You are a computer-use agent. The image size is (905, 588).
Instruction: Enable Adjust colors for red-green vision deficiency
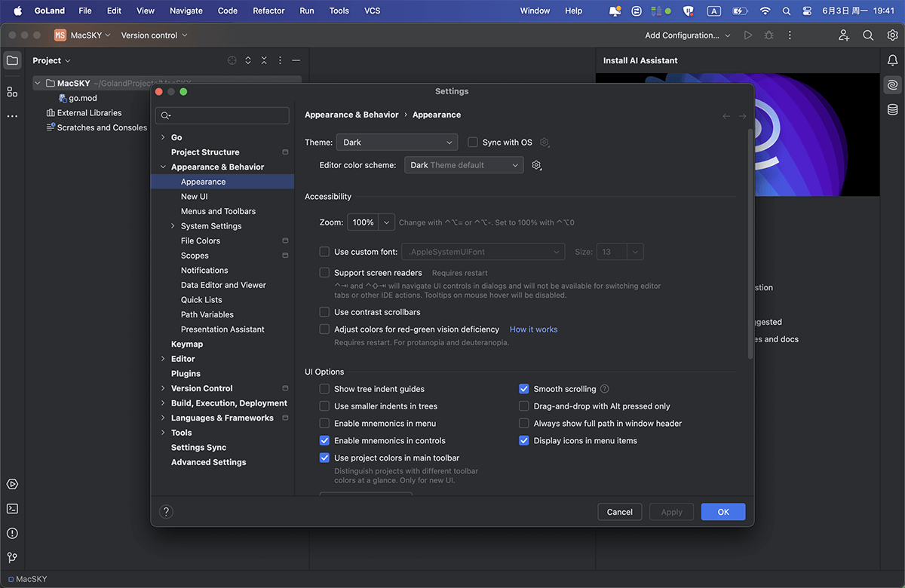click(x=324, y=329)
